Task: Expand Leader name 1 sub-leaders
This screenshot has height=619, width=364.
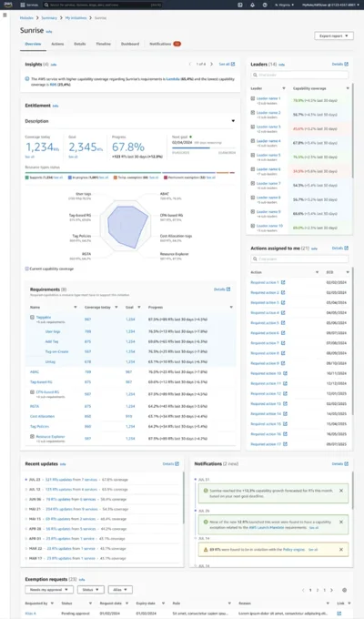Action: pos(253,98)
